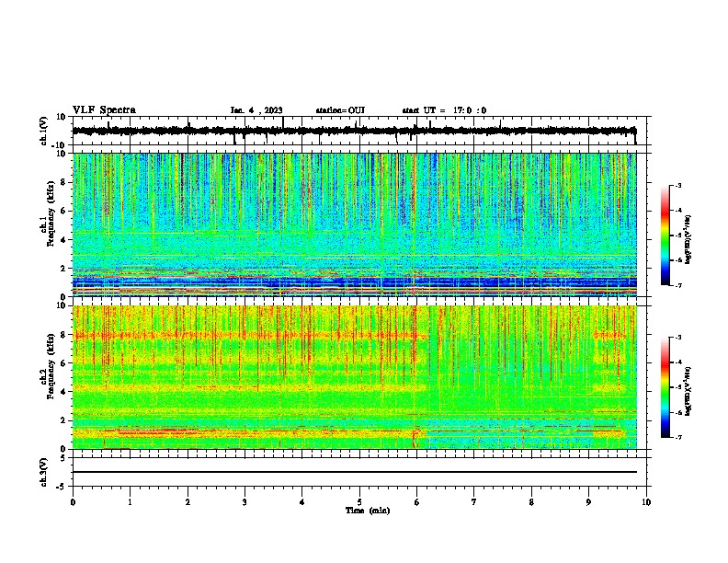This screenshot has width=728, height=563.
Task: Click the "7" tick on time axis
Action: 474,502
